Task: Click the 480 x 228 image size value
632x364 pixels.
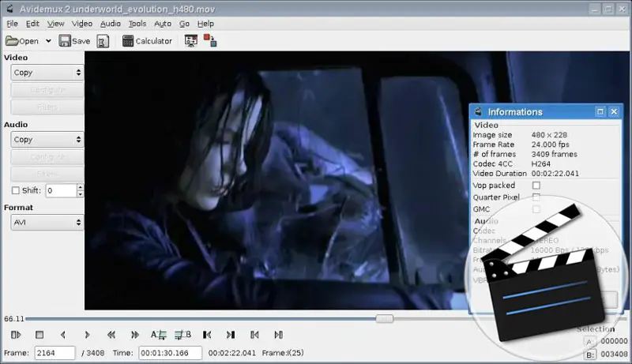Action: coord(549,135)
